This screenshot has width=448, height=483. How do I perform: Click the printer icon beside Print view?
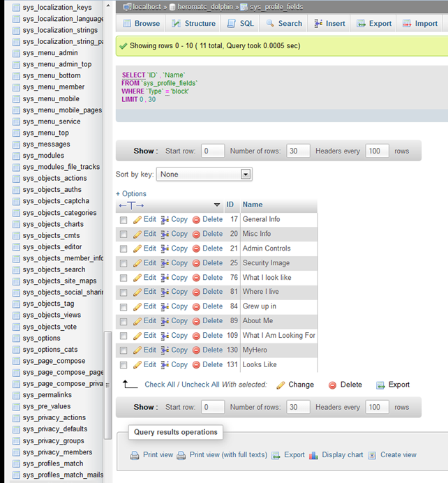(135, 455)
